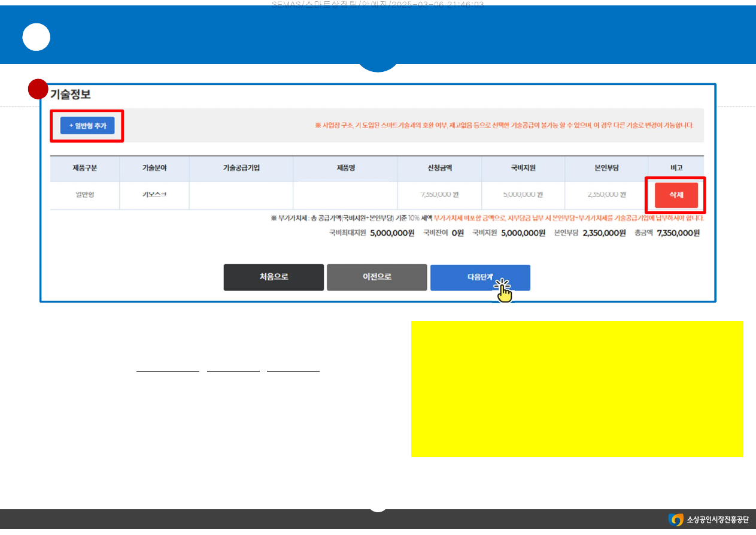Click the yellow highlighted note box

coord(577,389)
